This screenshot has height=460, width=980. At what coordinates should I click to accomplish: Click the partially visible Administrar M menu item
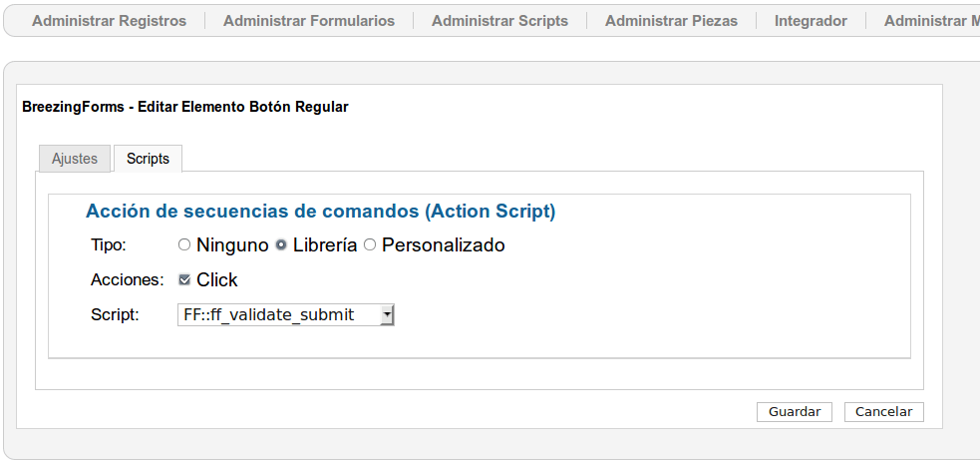932,21
